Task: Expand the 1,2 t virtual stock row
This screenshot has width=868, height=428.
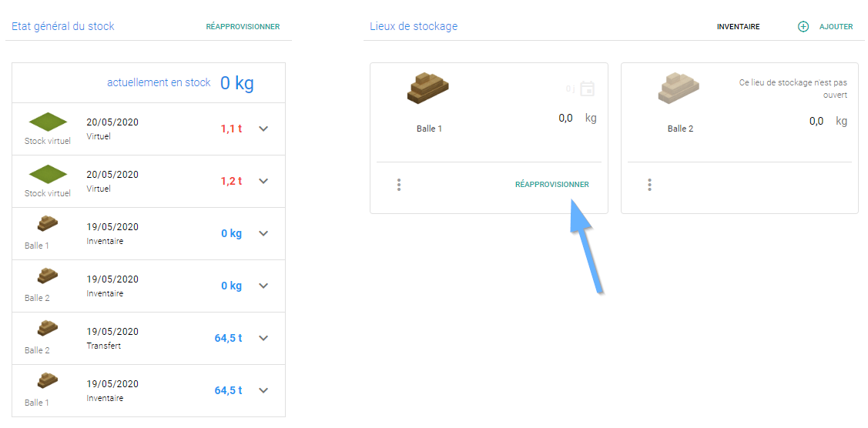Action: tap(263, 181)
